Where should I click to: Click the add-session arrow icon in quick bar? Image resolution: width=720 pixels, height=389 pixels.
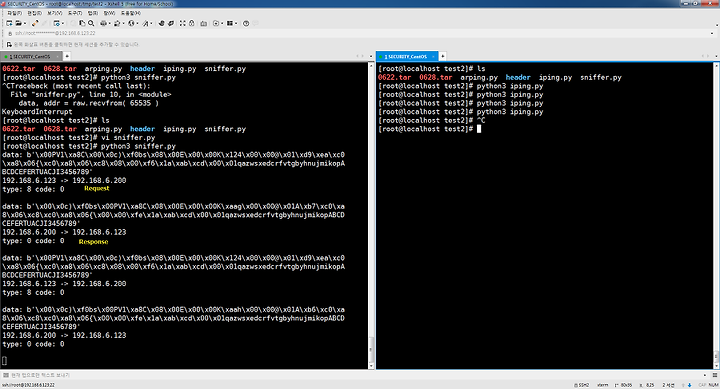click(9, 45)
